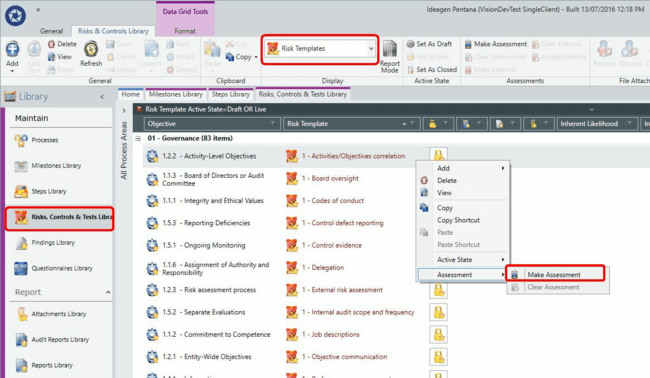The image size is (650, 378).
Task: Click lock icon in Internal audit scope row
Action: coord(439,313)
